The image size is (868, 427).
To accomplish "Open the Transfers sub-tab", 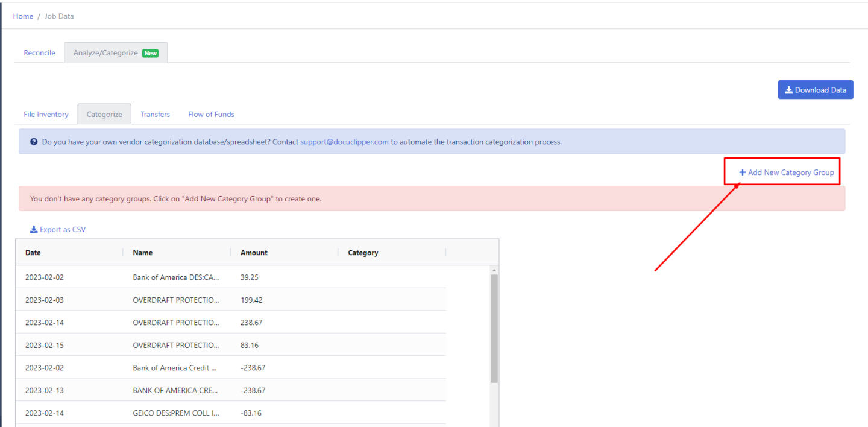I will click(155, 114).
